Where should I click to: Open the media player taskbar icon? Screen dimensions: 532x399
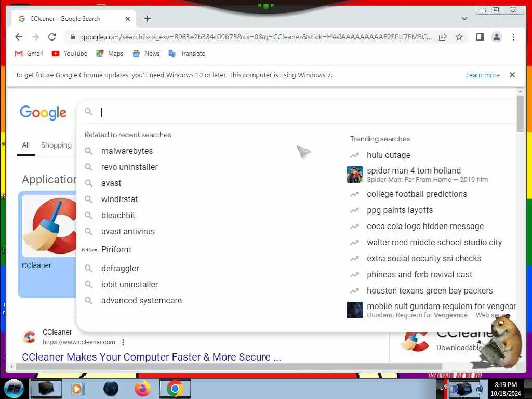pos(77,389)
